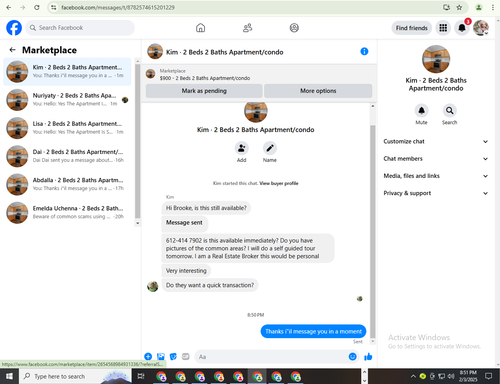Open the Friends icon in top navigation

pos(247,28)
